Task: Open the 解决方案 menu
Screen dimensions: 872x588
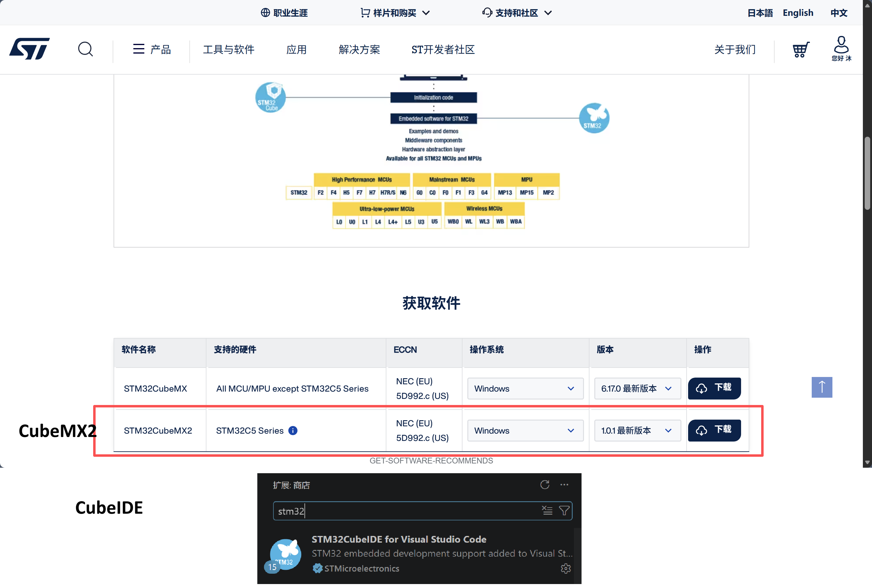Action: click(x=359, y=49)
